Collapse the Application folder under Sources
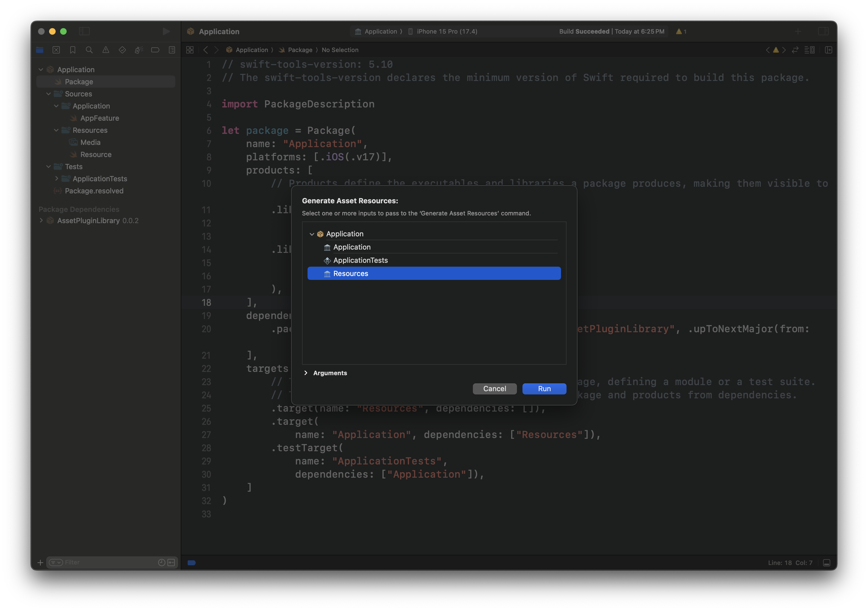The image size is (868, 611). [x=56, y=106]
